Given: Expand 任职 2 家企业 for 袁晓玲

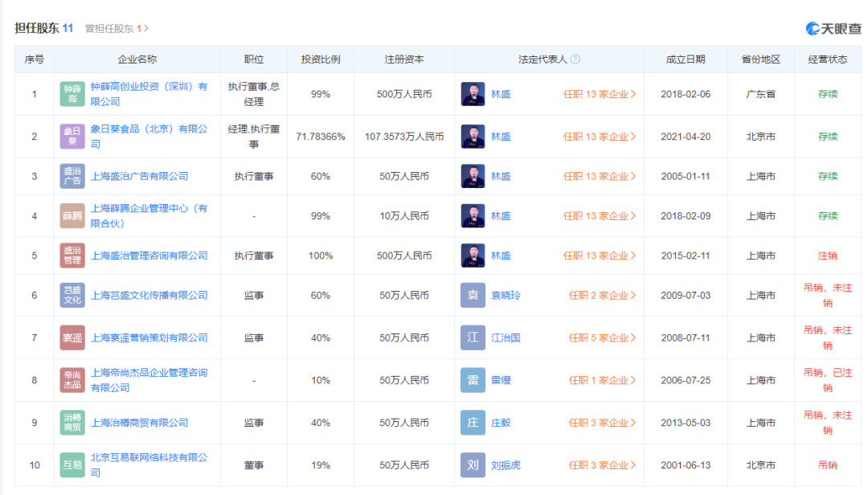Looking at the screenshot, I should coord(602,295).
